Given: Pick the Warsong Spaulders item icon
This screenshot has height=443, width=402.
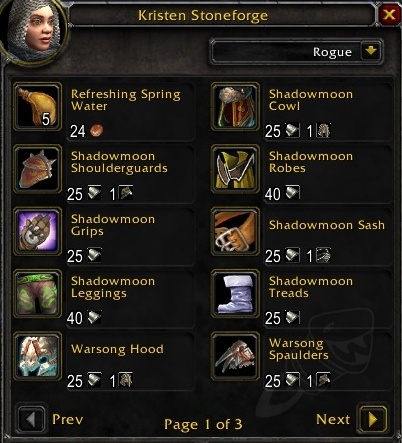Looking at the screenshot, I should (x=235, y=356).
